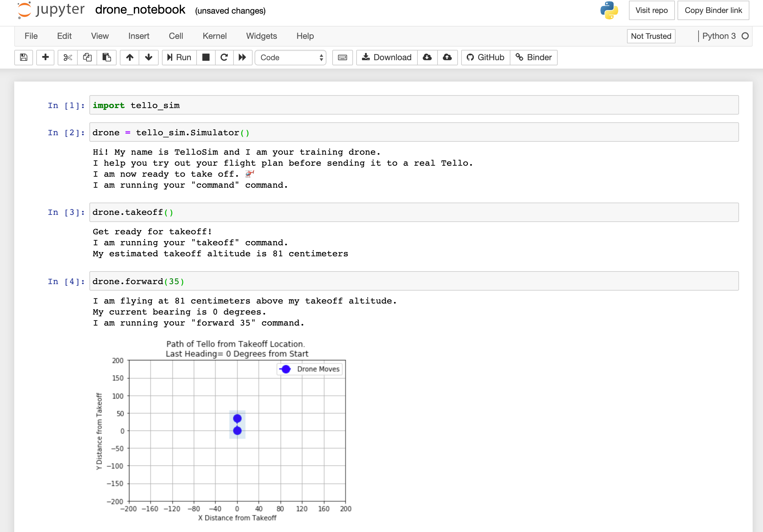Open the Code cell type dropdown
Viewport: 763px width, 532px height.
pos(290,58)
